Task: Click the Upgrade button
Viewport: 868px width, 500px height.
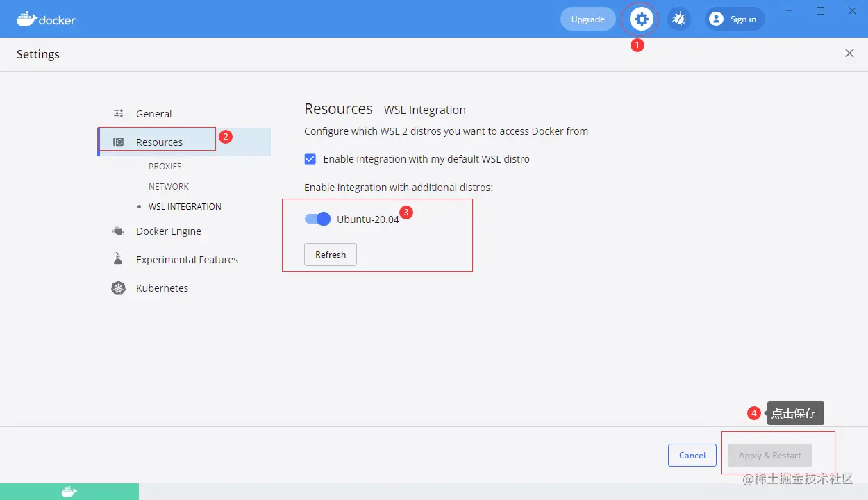Action: 588,19
